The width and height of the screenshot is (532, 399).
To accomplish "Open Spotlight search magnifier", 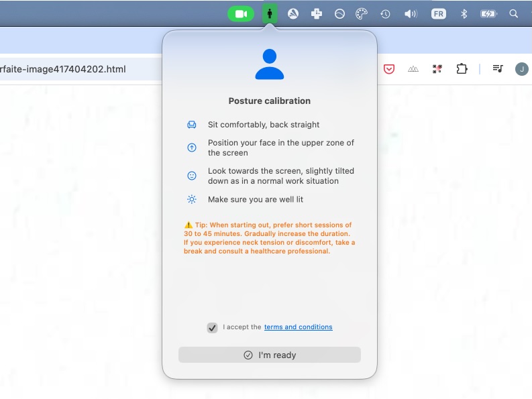I will 514,14.
